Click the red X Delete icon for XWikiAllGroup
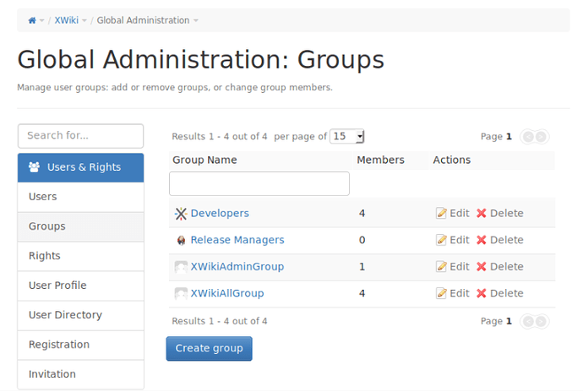 pos(482,293)
